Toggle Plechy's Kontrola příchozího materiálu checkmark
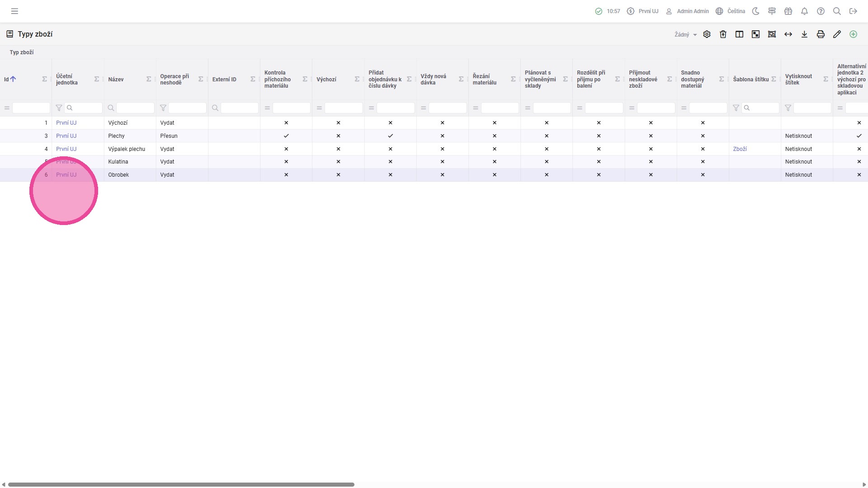Viewport: 868px width, 488px height. pos(286,136)
